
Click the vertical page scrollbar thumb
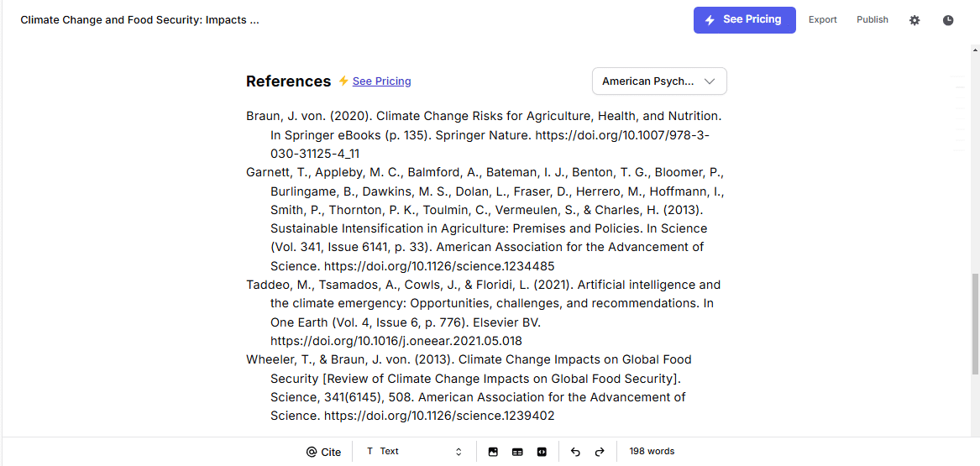(975, 323)
